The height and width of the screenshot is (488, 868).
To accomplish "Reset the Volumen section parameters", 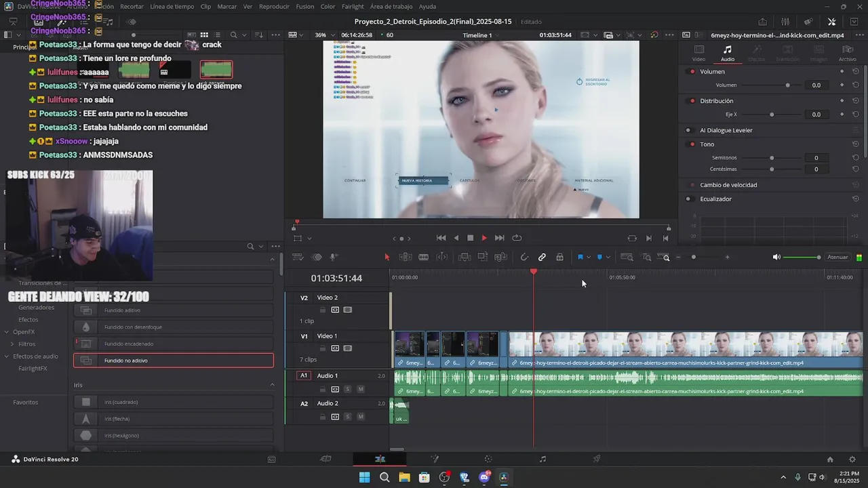I will click(x=856, y=71).
